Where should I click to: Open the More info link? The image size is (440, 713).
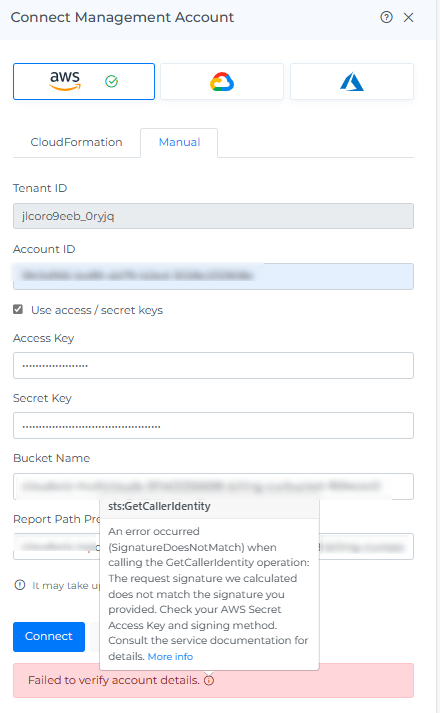pyautogui.click(x=170, y=657)
